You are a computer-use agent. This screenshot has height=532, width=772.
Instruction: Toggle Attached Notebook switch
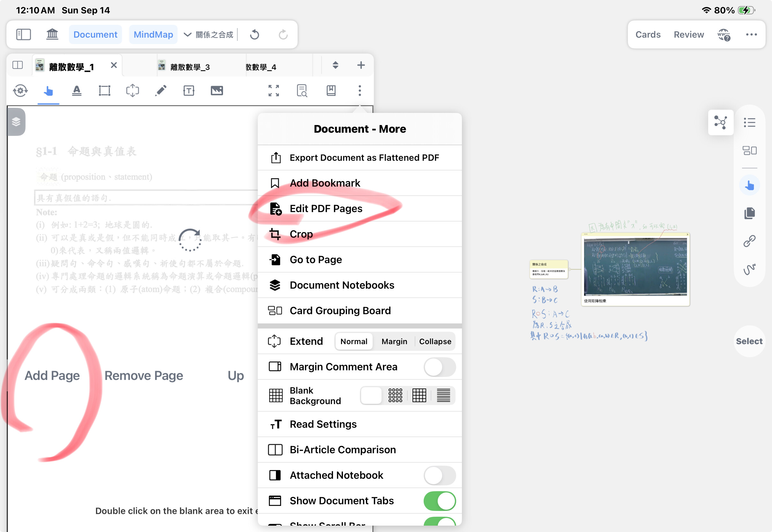[x=439, y=475]
